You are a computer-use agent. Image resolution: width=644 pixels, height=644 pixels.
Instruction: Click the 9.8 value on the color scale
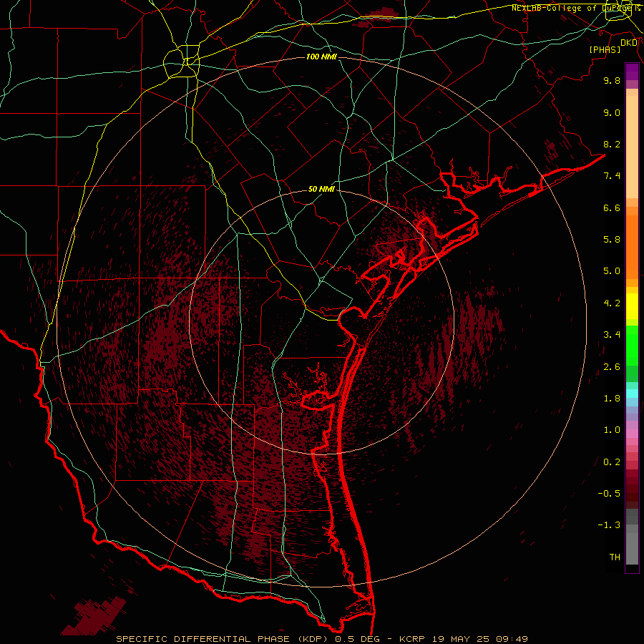coord(612,80)
